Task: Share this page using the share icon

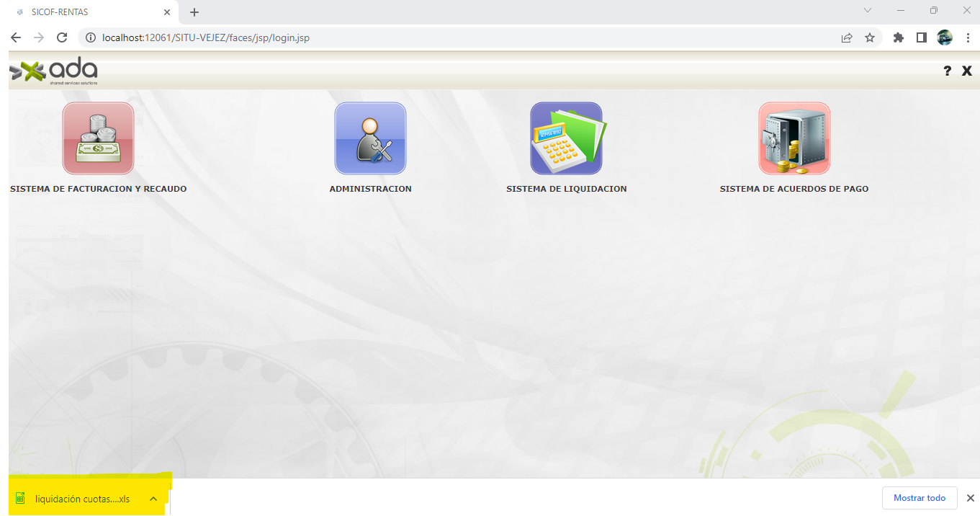Action: (x=847, y=37)
